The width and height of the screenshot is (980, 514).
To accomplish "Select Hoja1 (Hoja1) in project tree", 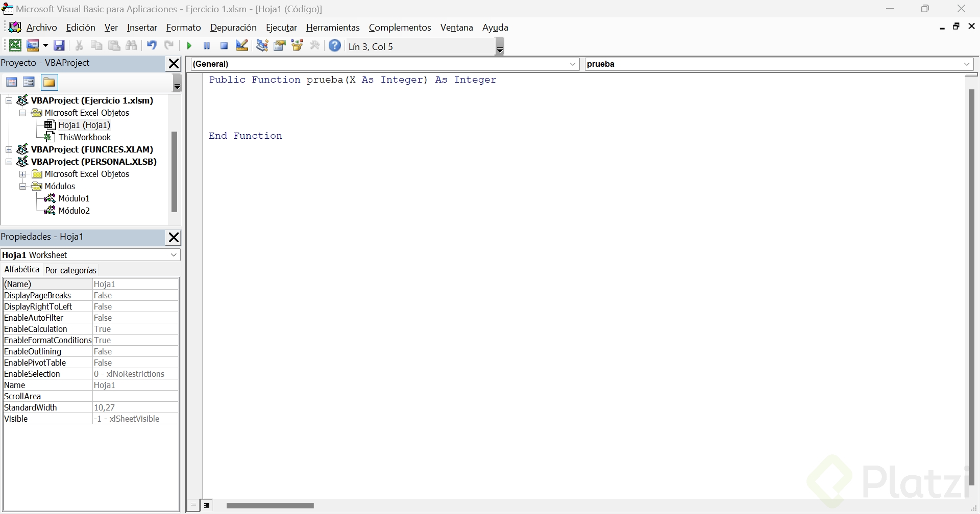I will pos(84,125).
